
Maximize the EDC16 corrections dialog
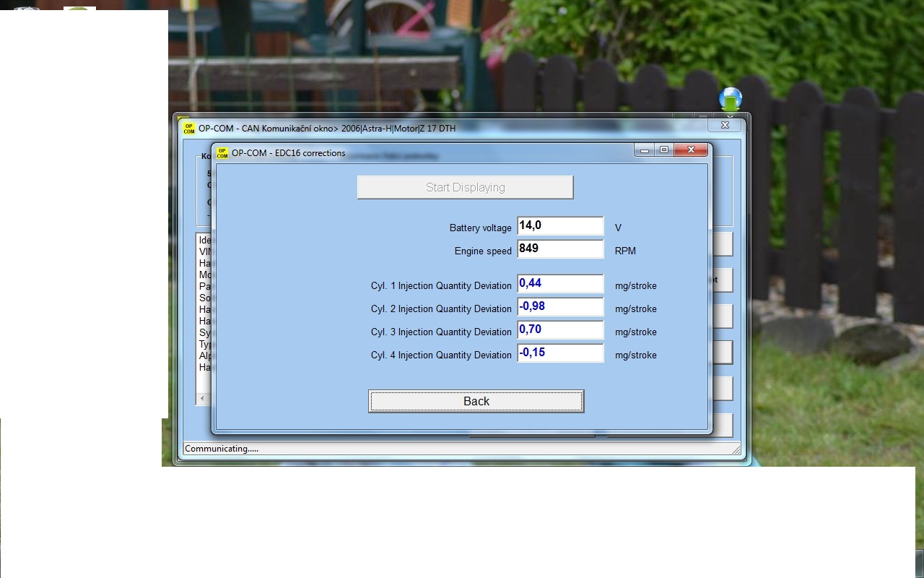pos(664,150)
